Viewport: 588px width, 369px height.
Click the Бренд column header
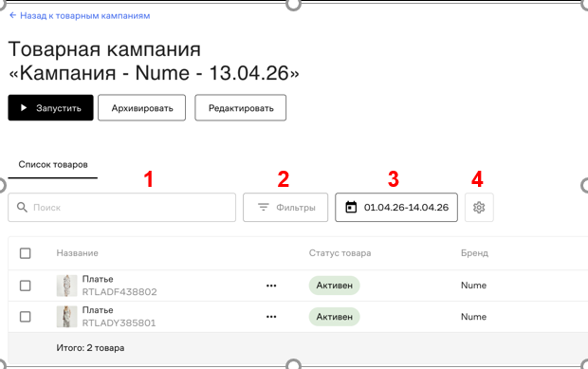(x=474, y=253)
